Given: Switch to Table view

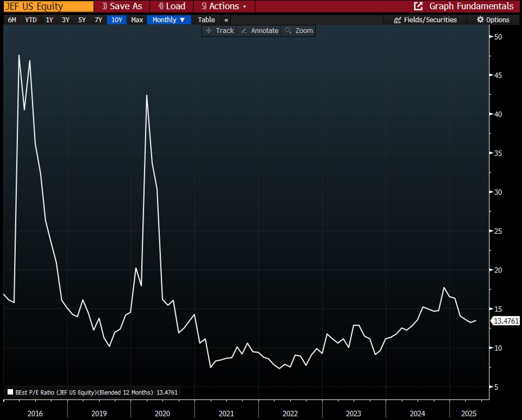Looking at the screenshot, I should point(206,20).
